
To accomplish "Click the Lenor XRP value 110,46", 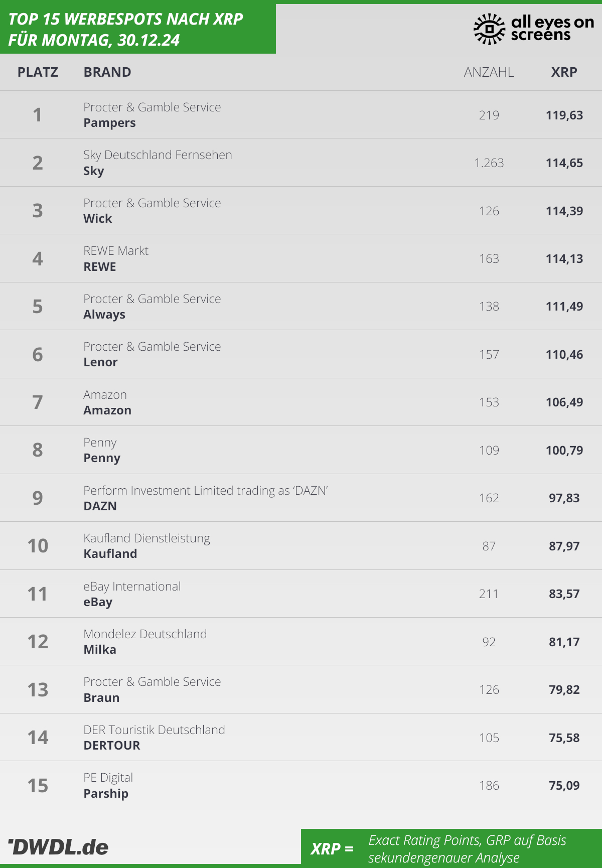I will tap(564, 355).
